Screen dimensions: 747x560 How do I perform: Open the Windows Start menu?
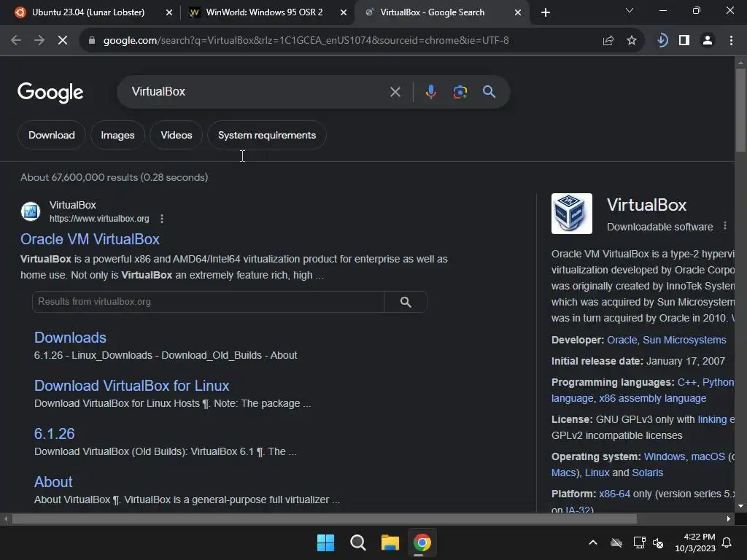pos(326,542)
